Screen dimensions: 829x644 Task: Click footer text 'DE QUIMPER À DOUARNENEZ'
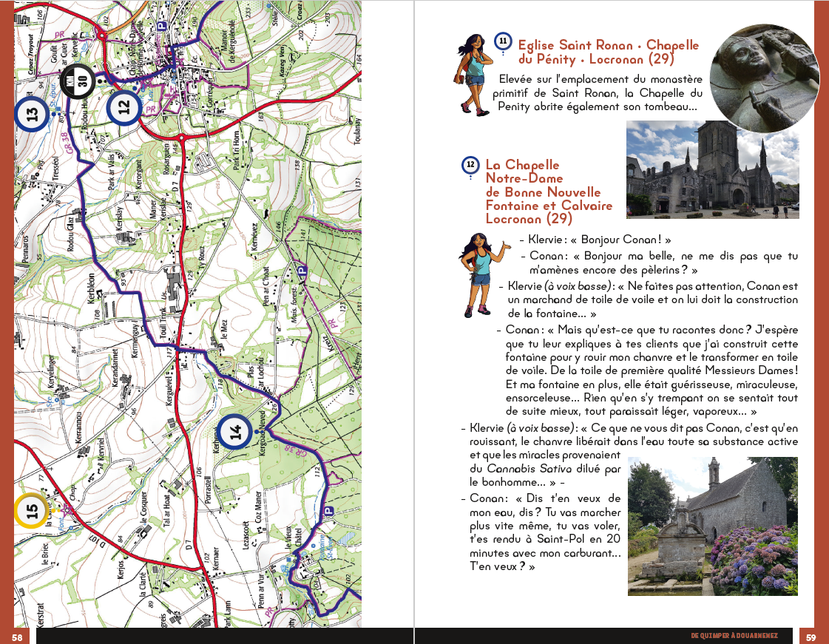tap(734, 636)
